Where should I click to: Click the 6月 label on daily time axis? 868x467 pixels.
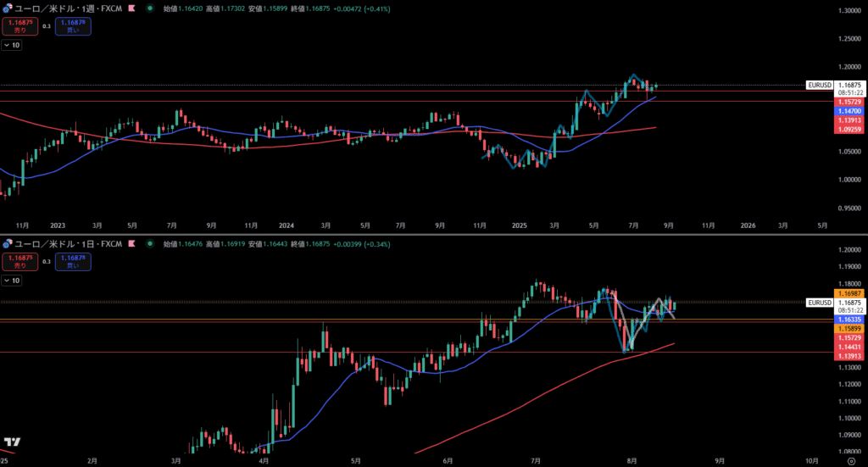click(448, 461)
